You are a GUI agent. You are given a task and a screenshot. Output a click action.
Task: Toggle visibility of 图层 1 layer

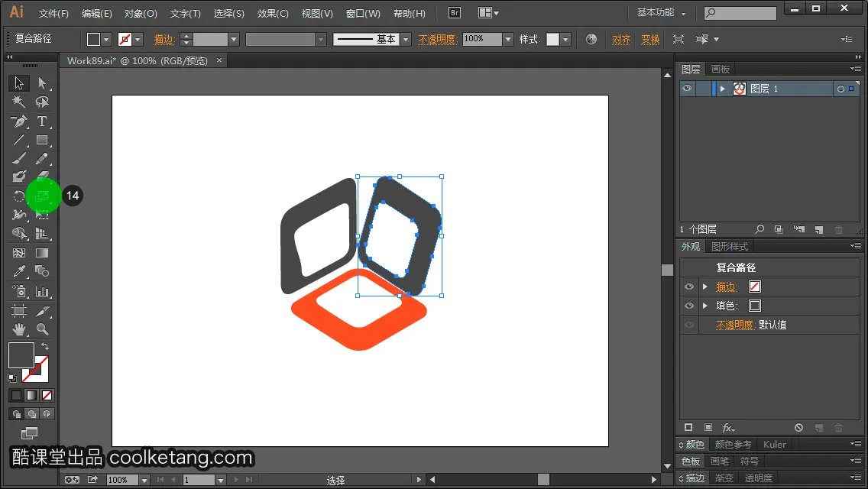687,89
